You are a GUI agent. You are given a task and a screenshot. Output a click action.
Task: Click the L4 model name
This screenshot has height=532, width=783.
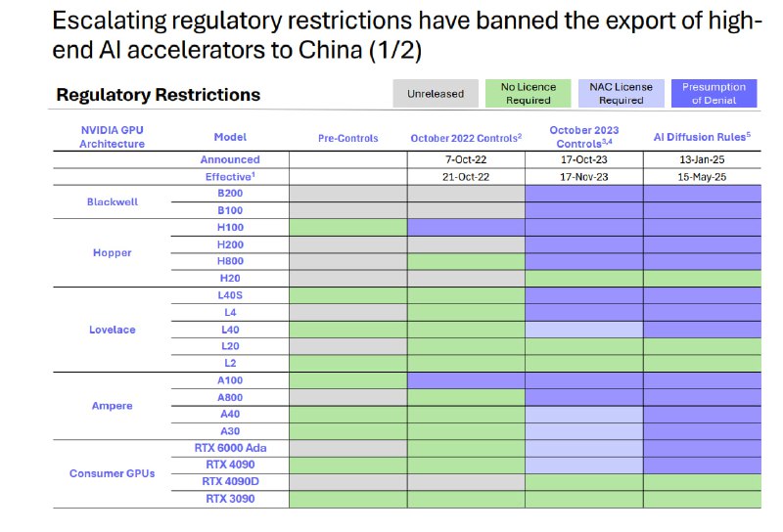pyautogui.click(x=230, y=312)
